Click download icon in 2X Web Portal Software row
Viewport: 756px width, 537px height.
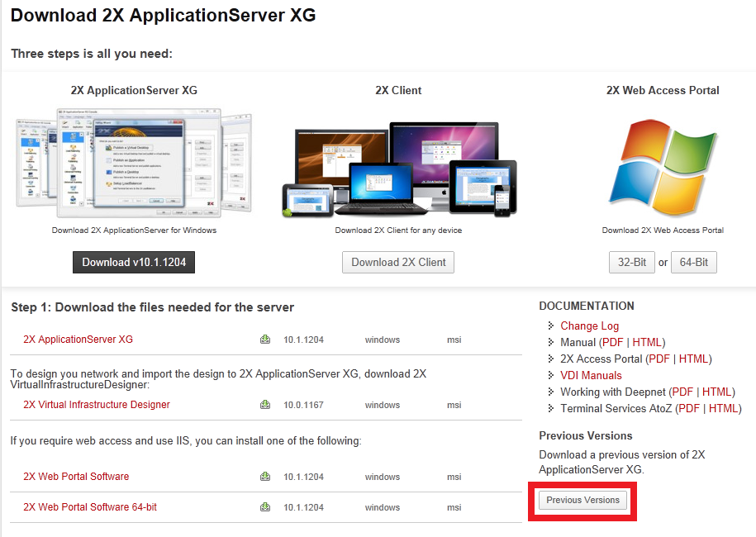coord(265,476)
